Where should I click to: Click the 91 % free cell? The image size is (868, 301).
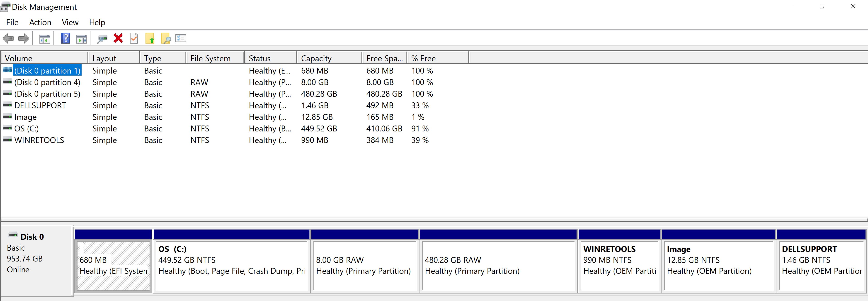420,128
